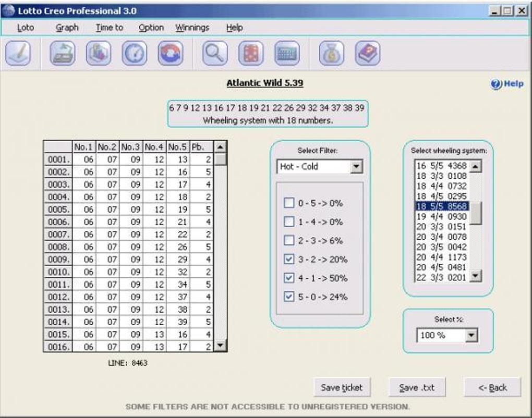The width and height of the screenshot is (532, 418).
Task: Click the money bag toolbar icon
Action: [x=332, y=53]
